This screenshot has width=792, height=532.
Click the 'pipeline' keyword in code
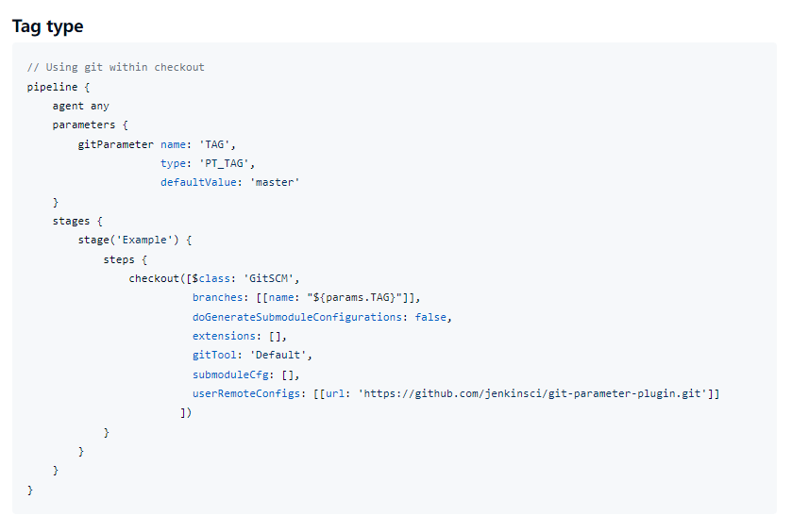tap(52, 87)
